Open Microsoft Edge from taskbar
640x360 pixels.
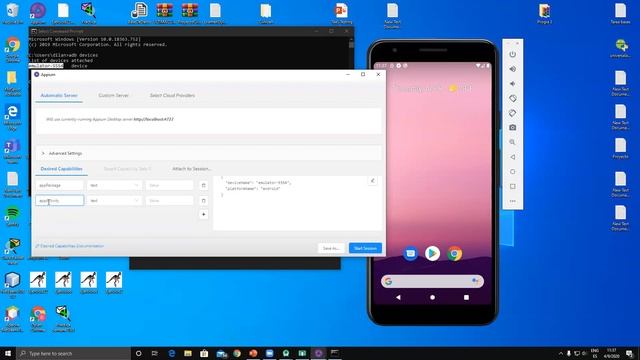coord(171,353)
